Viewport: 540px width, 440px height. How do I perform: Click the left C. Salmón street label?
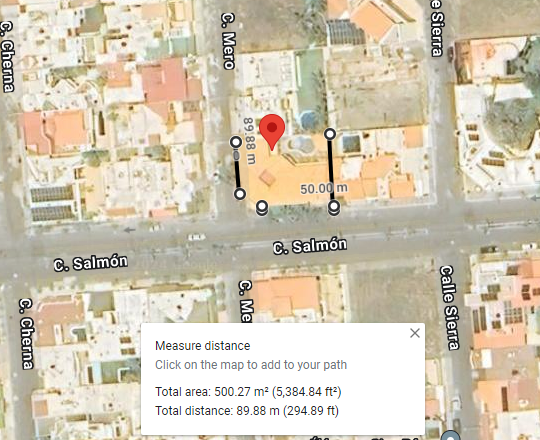click(x=91, y=263)
